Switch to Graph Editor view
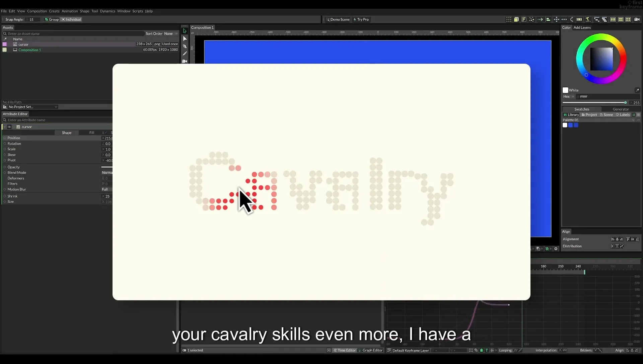643x364 pixels. [370, 350]
